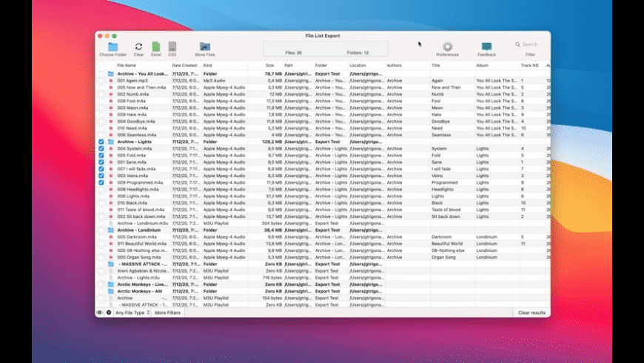
Task: Open Preferences gear icon
Action: point(447,47)
